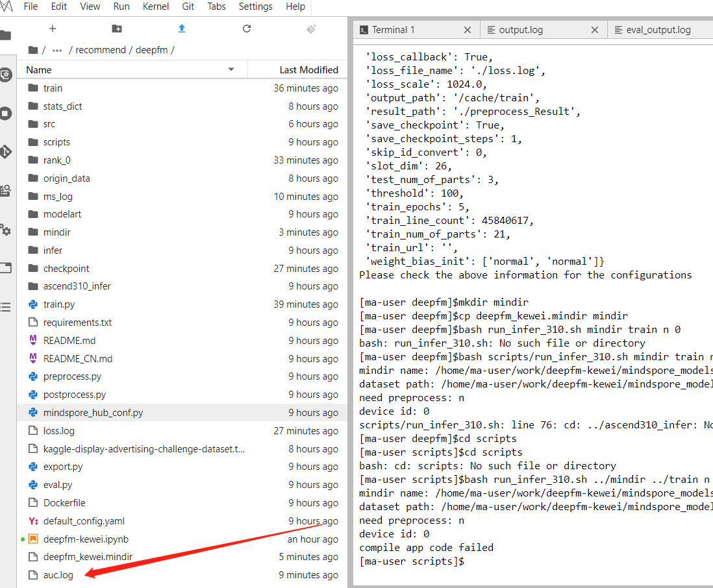Open the running kernels sidebar icon

(x=5, y=113)
